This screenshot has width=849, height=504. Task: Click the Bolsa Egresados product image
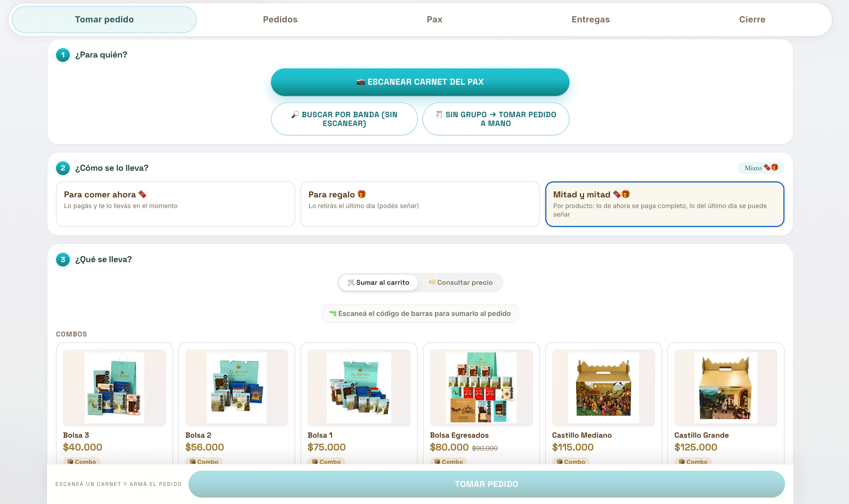[x=481, y=388]
